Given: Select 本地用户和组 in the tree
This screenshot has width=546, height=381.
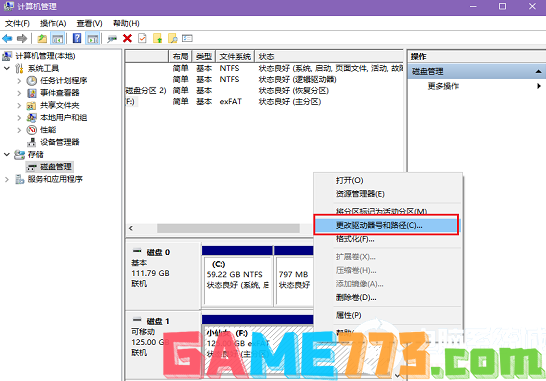Looking at the screenshot, I should tap(63, 118).
